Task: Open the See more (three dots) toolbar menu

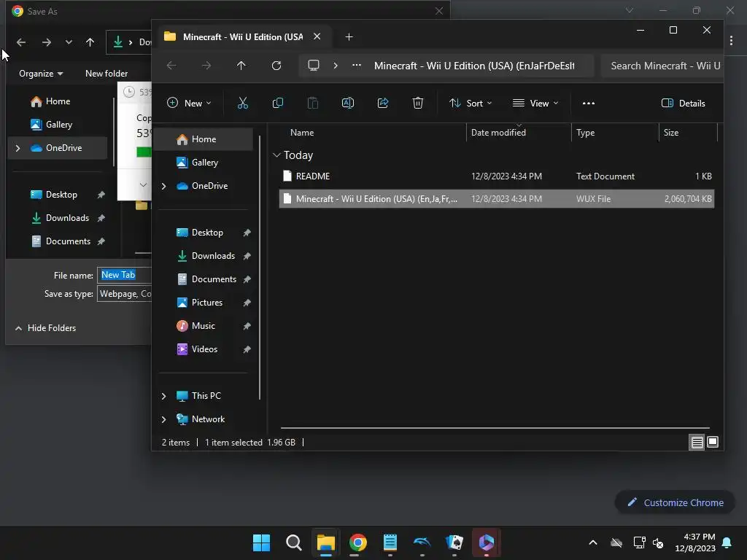Action: pyautogui.click(x=589, y=104)
